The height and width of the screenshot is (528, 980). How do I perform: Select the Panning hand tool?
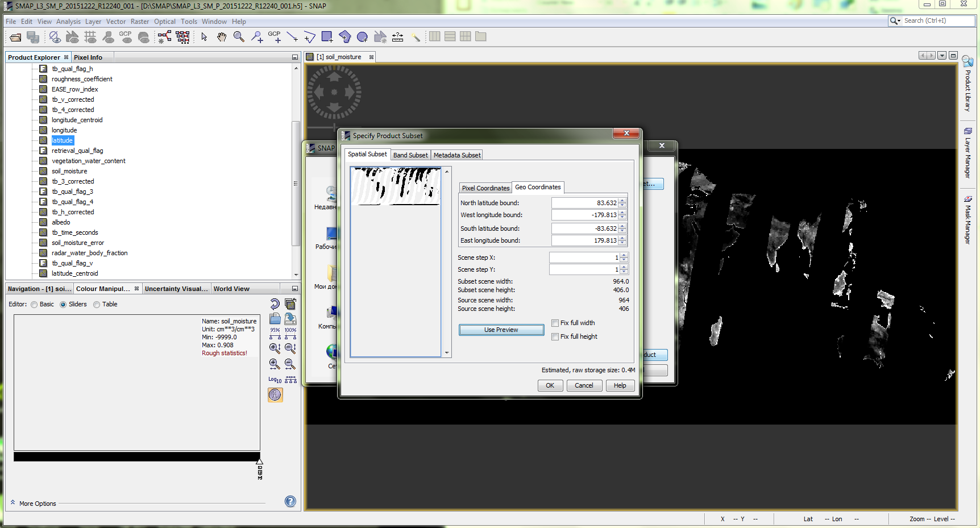click(222, 37)
